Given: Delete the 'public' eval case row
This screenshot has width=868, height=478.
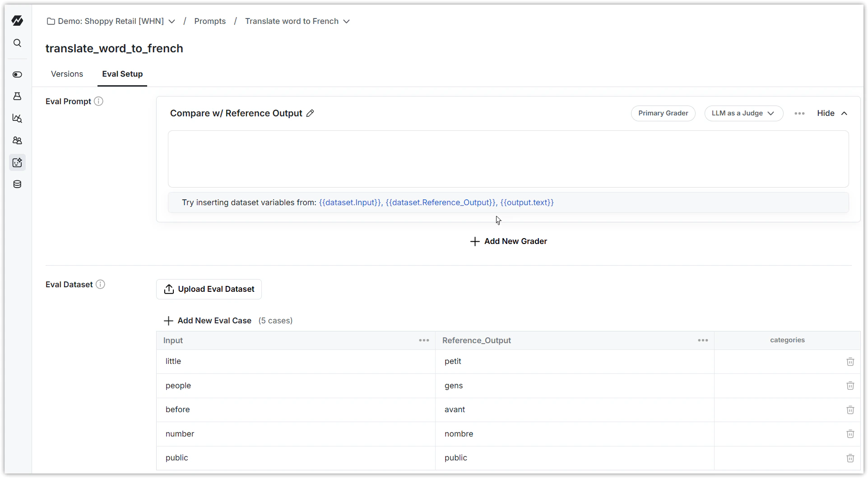Looking at the screenshot, I should (x=850, y=458).
